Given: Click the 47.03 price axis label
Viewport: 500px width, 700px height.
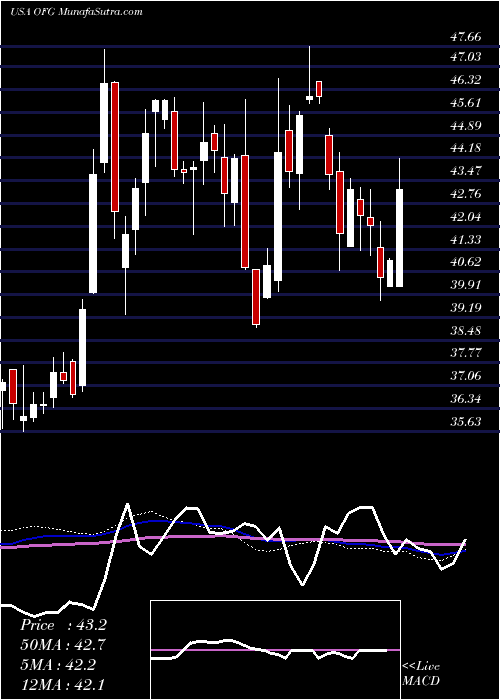Looking at the screenshot, I should [466, 57].
